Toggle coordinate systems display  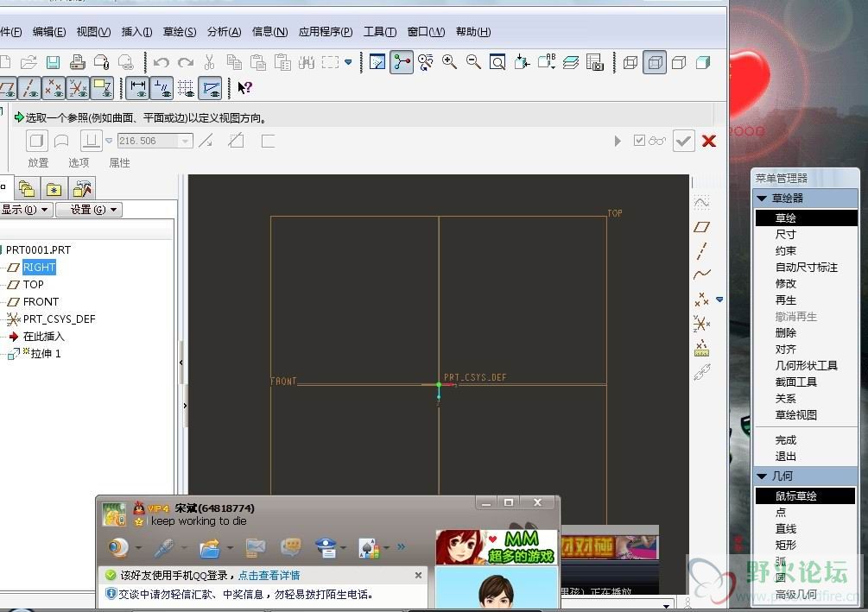click(x=78, y=88)
